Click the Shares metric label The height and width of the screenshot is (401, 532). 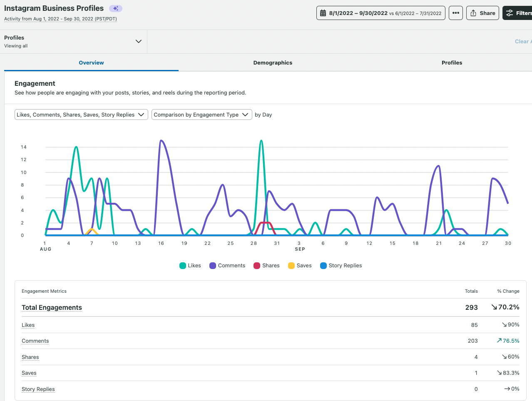point(30,357)
